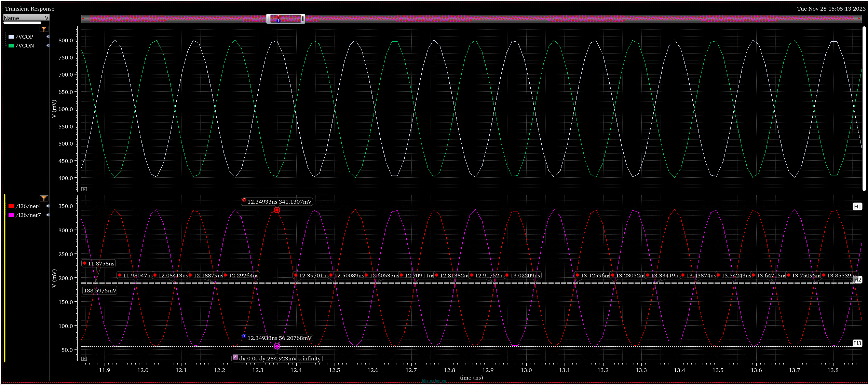Select the 13.43874ns marker label

pyautogui.click(x=698, y=275)
